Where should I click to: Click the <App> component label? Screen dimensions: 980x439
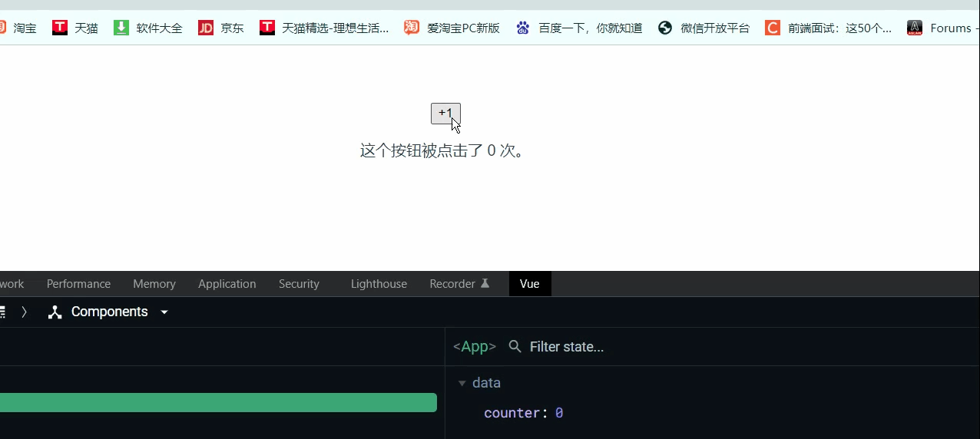coord(475,347)
